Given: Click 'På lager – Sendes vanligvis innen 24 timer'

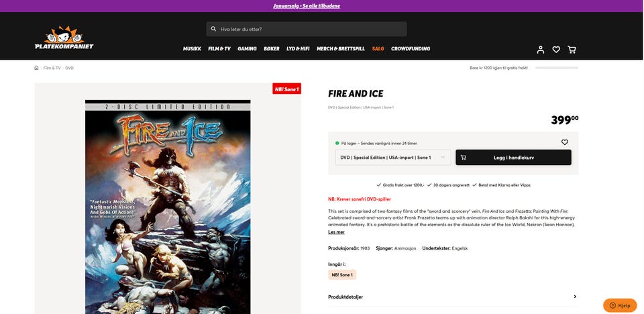Looking at the screenshot, I should point(379,144).
